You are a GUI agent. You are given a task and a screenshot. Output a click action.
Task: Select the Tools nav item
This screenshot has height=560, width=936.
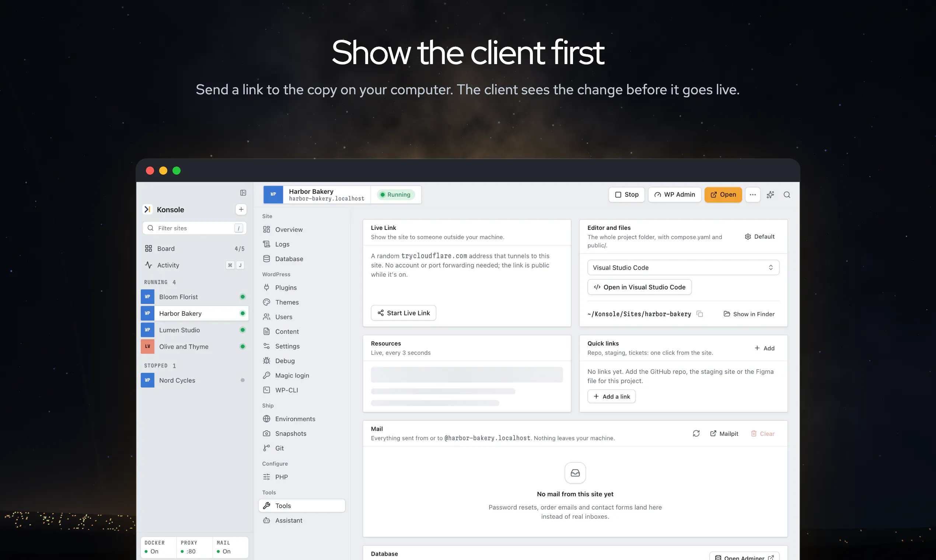(x=301, y=506)
